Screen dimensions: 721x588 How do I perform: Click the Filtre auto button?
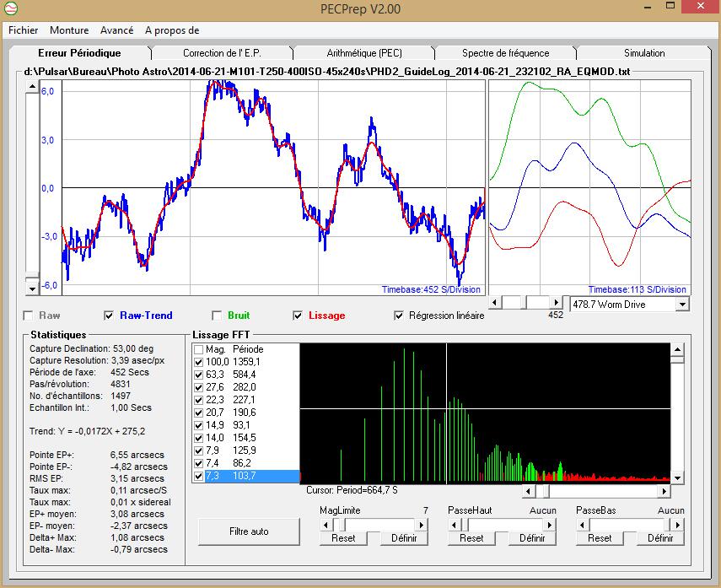[x=249, y=531]
